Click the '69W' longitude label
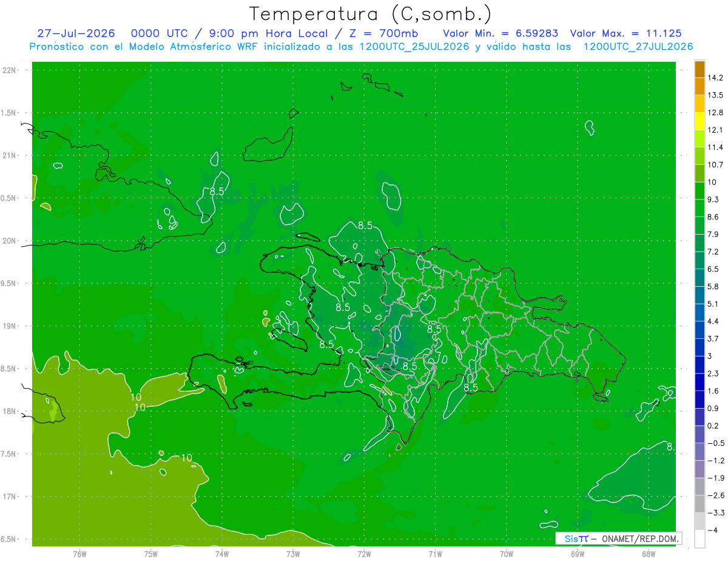This screenshot has height=562, width=728. click(x=578, y=554)
